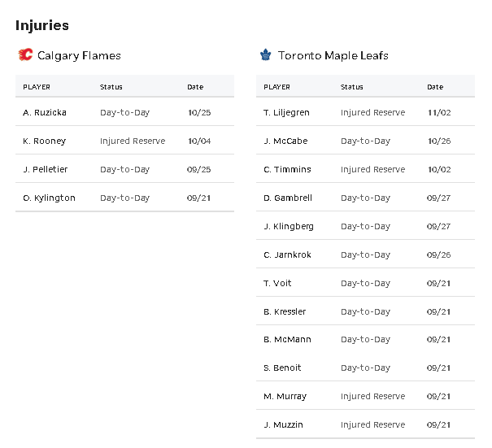Click PLAYER column header in Flames table
Screen dimensions: 492x448
point(37,87)
